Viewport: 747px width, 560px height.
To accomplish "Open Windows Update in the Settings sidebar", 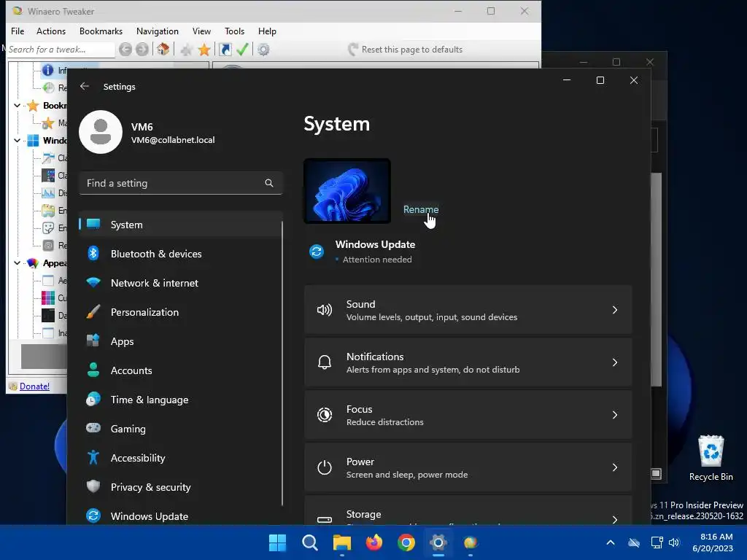I will pos(181,516).
